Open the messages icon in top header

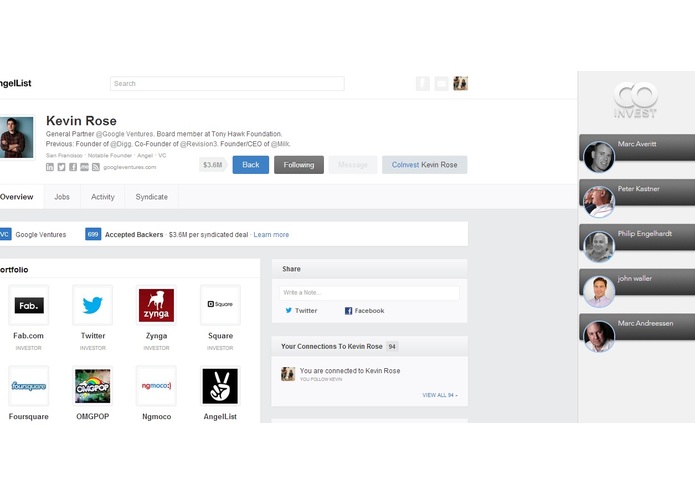pyautogui.click(x=441, y=83)
